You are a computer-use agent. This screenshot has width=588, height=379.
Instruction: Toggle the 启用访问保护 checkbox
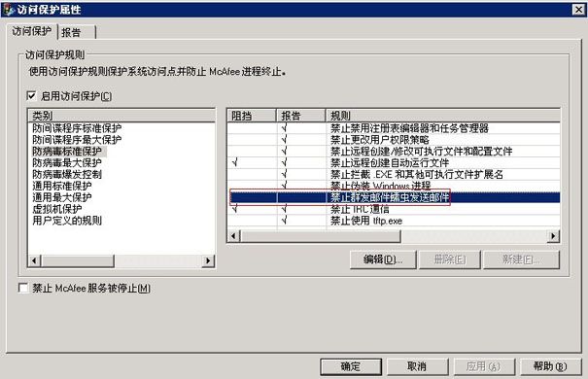pos(32,96)
